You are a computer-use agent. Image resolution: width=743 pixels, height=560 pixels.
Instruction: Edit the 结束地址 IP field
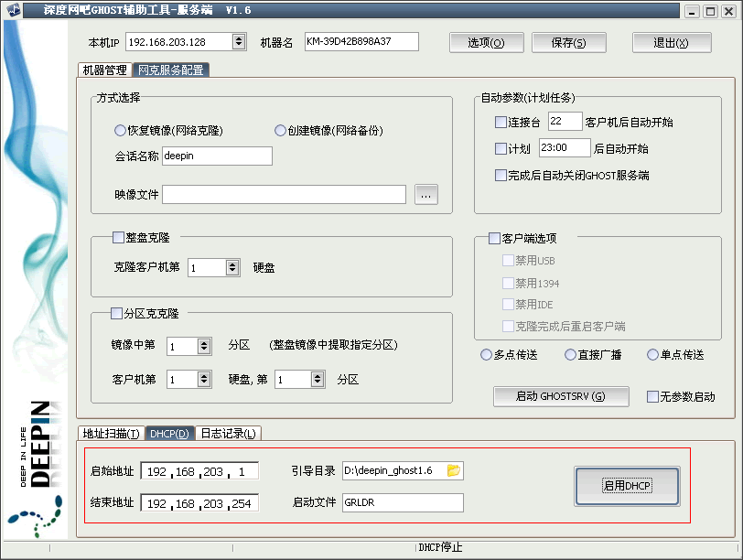[x=199, y=503]
